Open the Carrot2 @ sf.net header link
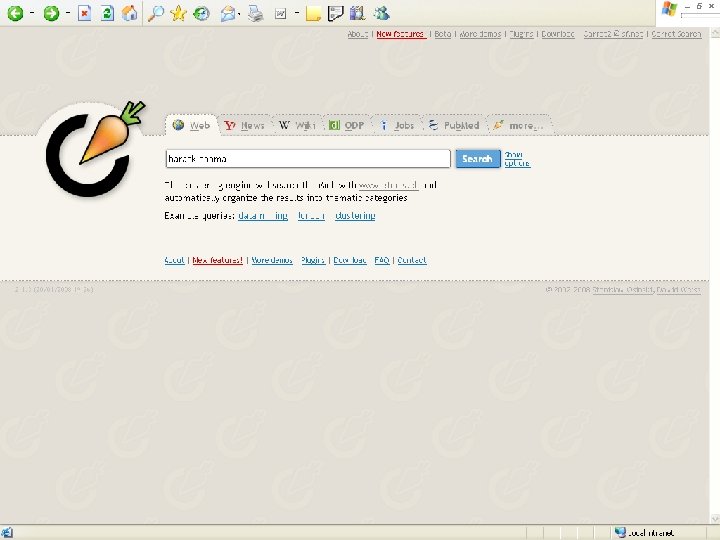 pyautogui.click(x=613, y=34)
